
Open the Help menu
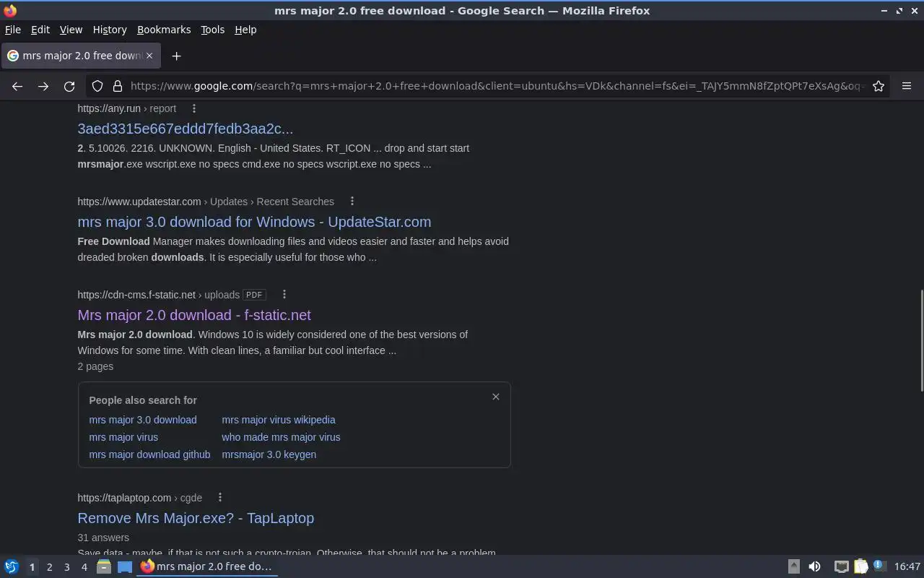(x=245, y=30)
